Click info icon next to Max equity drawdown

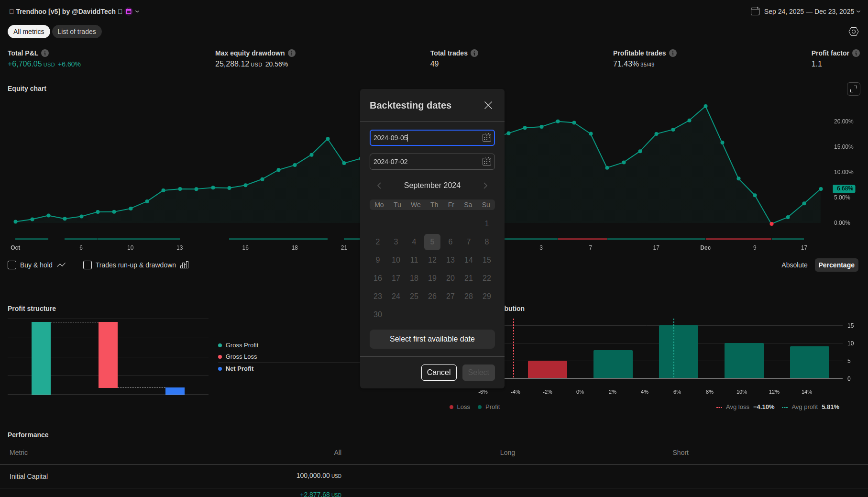point(292,53)
